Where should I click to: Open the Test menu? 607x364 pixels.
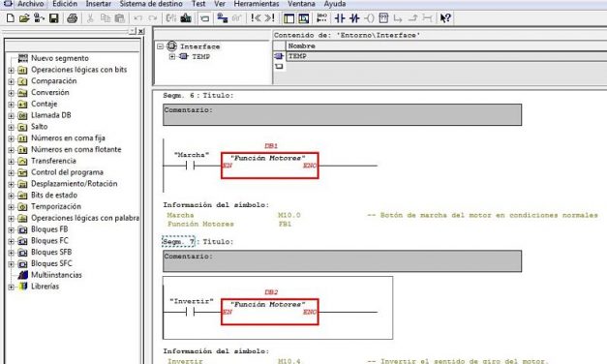pos(198,4)
